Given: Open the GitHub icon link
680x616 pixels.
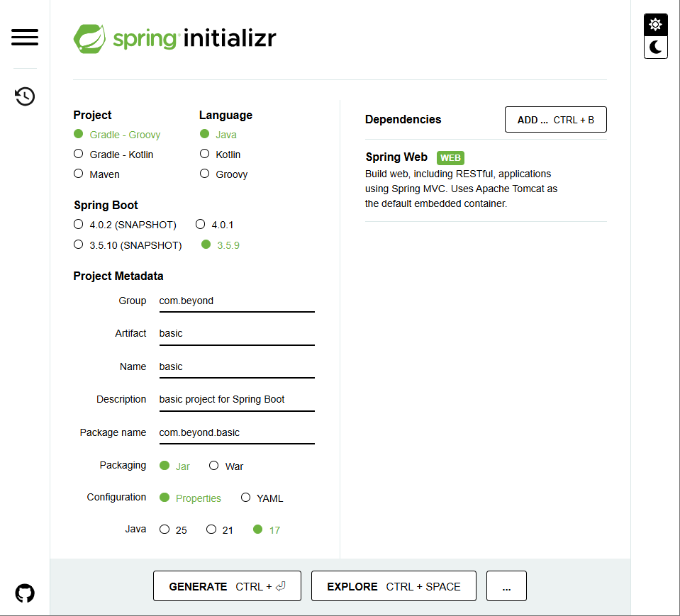Looking at the screenshot, I should (25, 593).
